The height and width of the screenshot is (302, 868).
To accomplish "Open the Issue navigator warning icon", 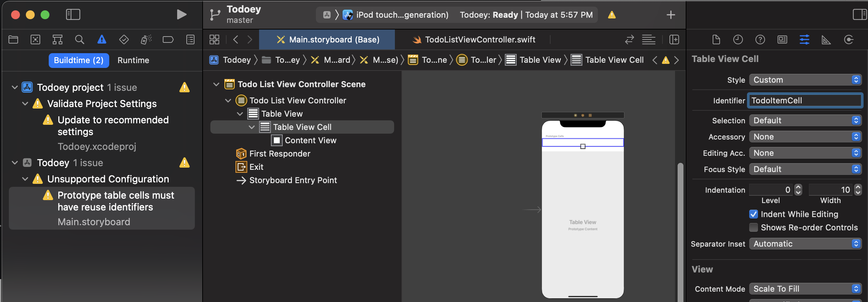I will [x=102, y=40].
